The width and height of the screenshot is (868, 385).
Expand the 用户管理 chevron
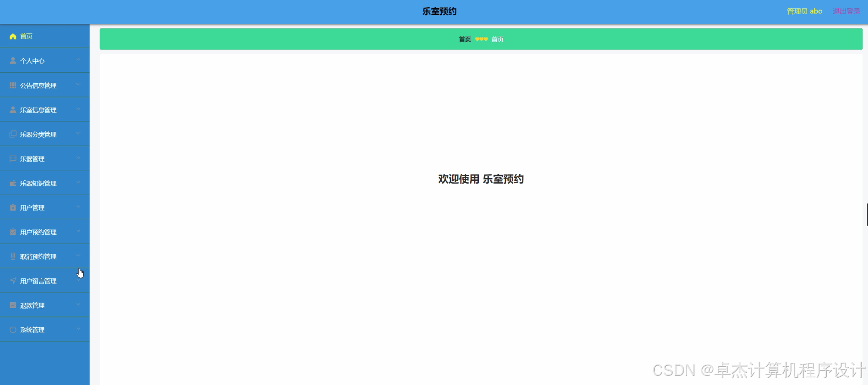coord(78,207)
